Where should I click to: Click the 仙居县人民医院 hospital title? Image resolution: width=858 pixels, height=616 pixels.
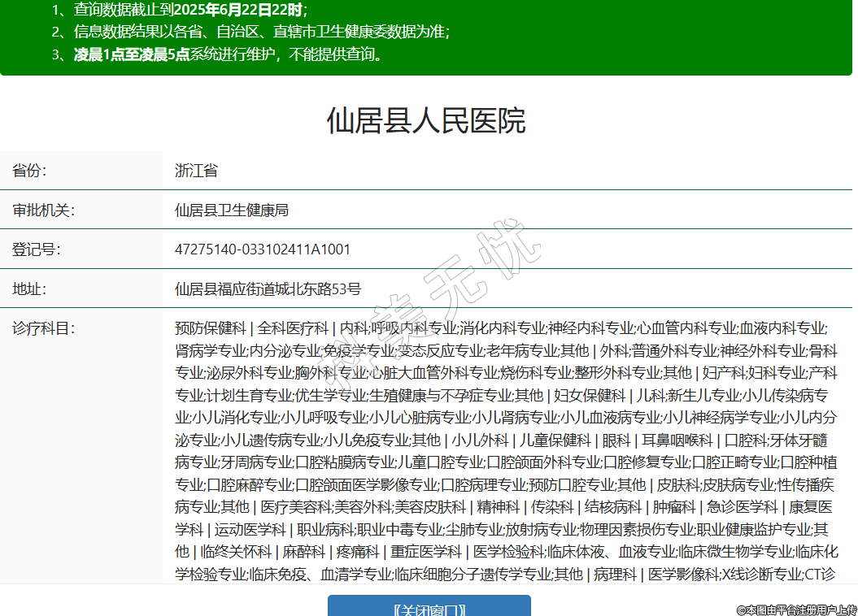tap(426, 120)
